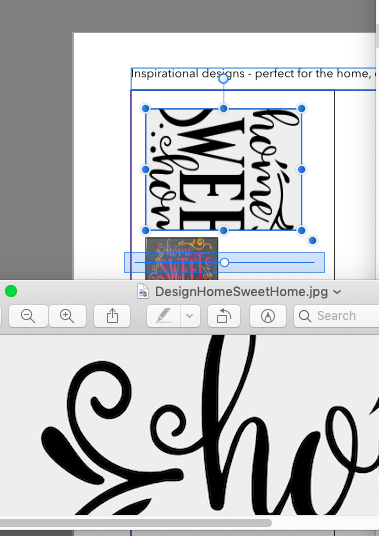Screen dimensions: 379x536
Task: Click the green full-screen window button
Action: 11,291
